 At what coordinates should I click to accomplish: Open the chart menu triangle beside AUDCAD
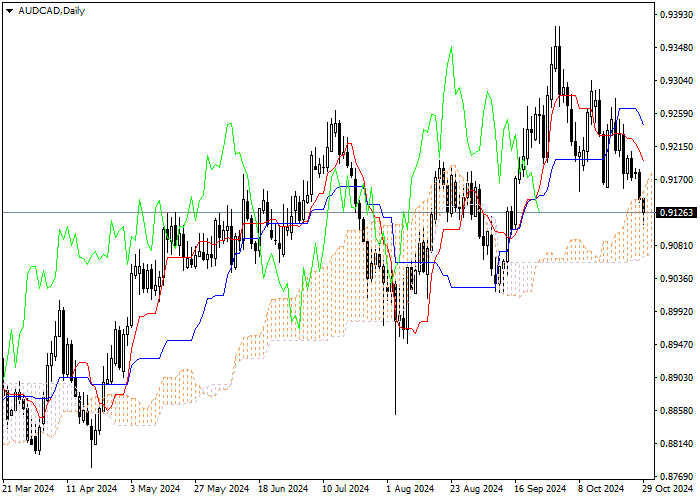[9, 11]
